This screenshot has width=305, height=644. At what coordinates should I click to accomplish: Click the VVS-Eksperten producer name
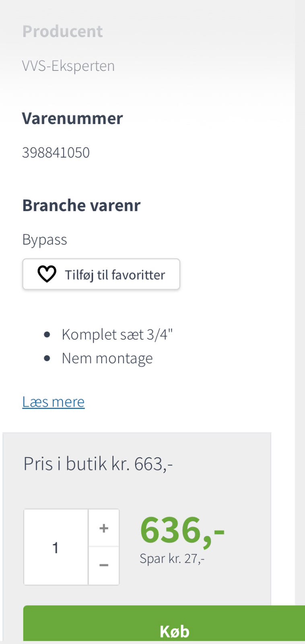click(x=68, y=66)
